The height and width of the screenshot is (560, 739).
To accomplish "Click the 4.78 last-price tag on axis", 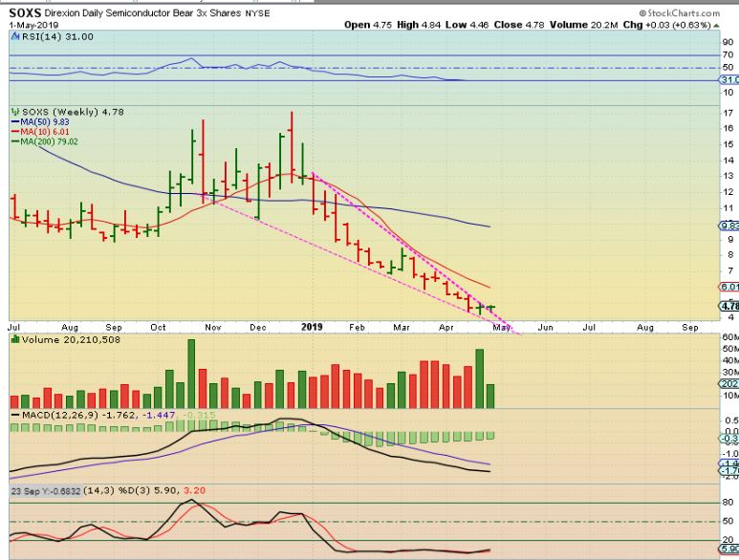I will pos(728,306).
